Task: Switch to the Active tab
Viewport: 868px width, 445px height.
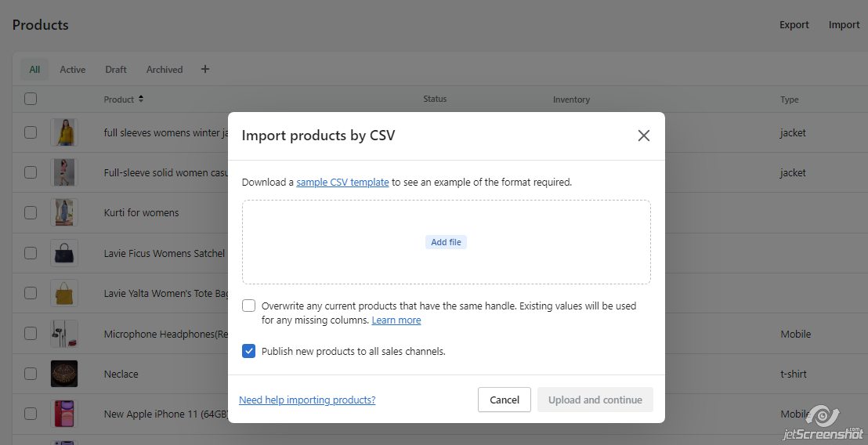Action: point(73,69)
